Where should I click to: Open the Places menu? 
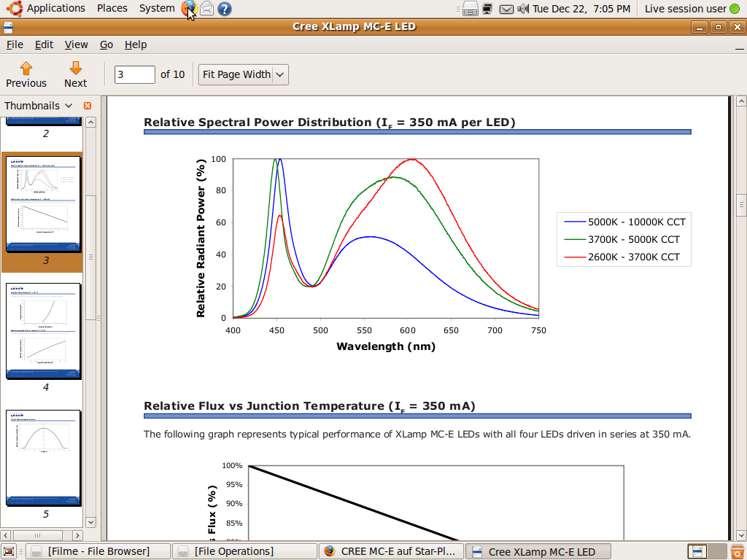(x=112, y=9)
